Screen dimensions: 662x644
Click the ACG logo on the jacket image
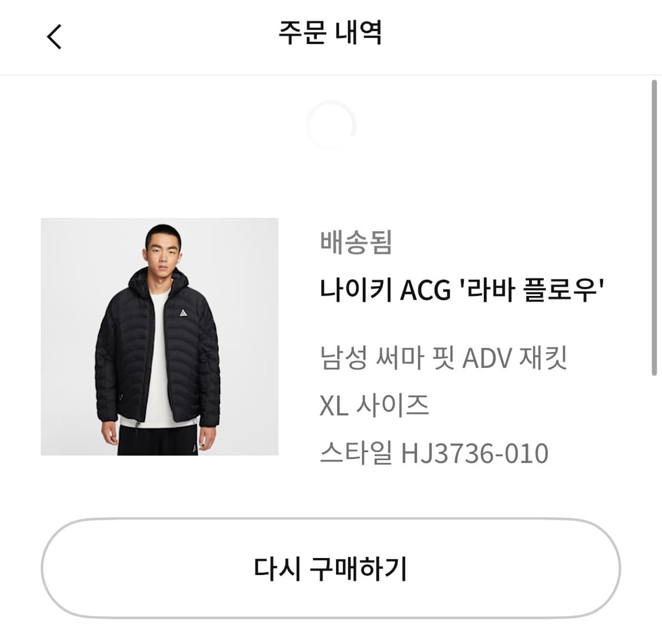click(x=183, y=313)
